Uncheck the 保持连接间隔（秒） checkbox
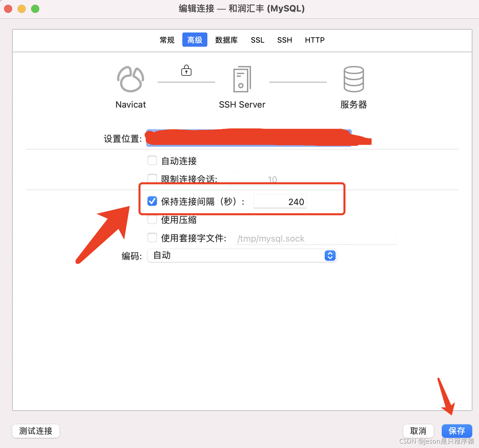The height and width of the screenshot is (448, 479). click(x=152, y=201)
